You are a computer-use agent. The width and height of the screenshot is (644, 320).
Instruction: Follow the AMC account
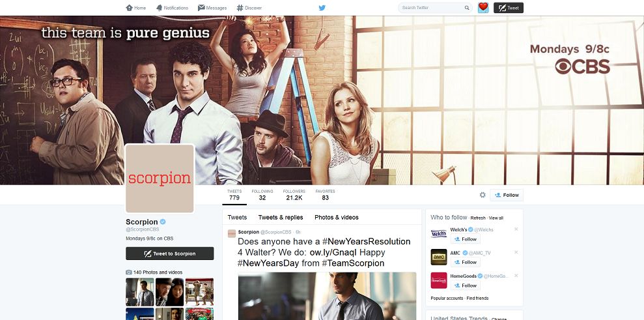(x=466, y=262)
